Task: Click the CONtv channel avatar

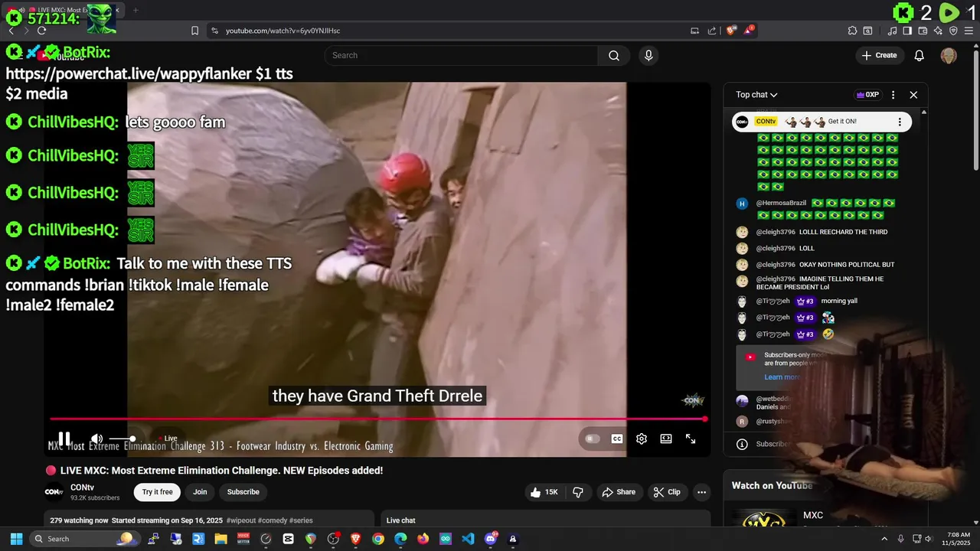Action: pyautogui.click(x=54, y=492)
